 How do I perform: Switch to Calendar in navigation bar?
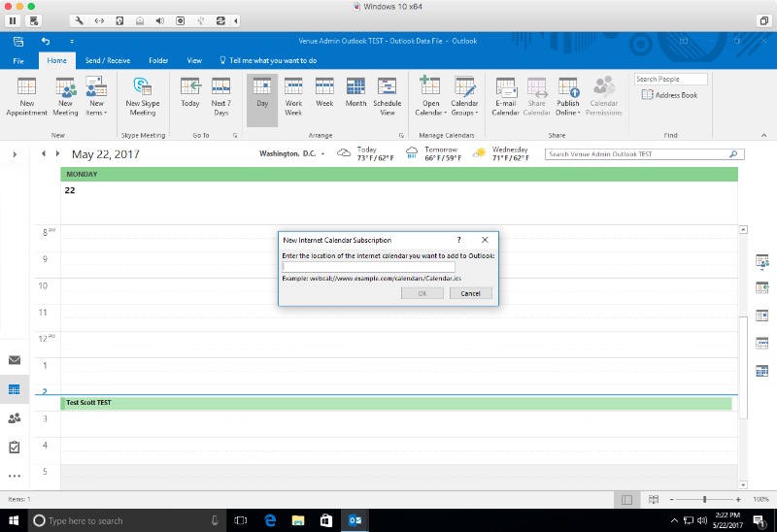(x=15, y=389)
